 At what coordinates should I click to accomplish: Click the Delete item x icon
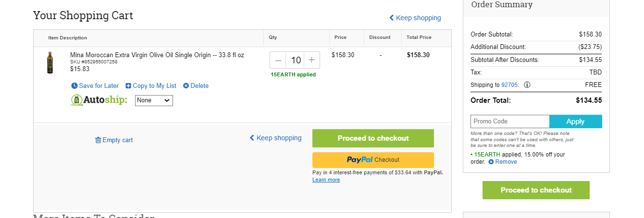pyautogui.click(x=186, y=86)
